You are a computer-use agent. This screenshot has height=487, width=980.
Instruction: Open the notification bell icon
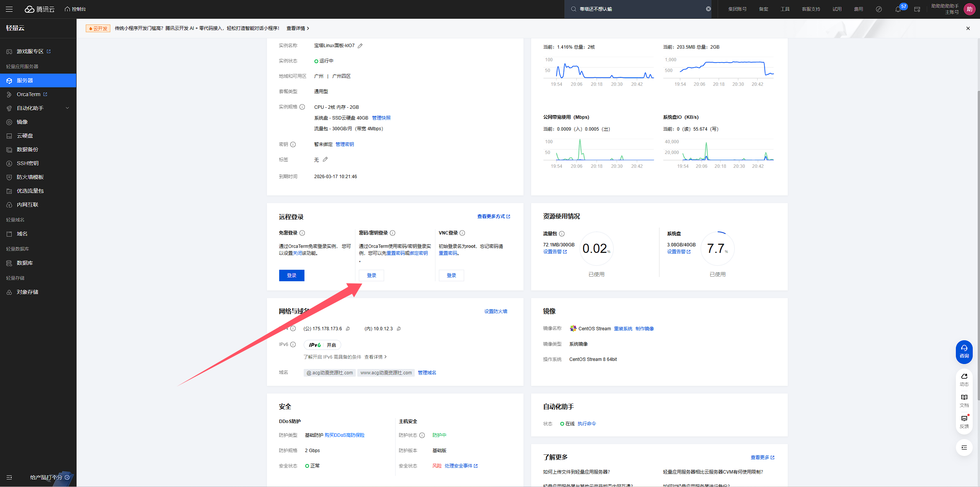tap(898, 9)
